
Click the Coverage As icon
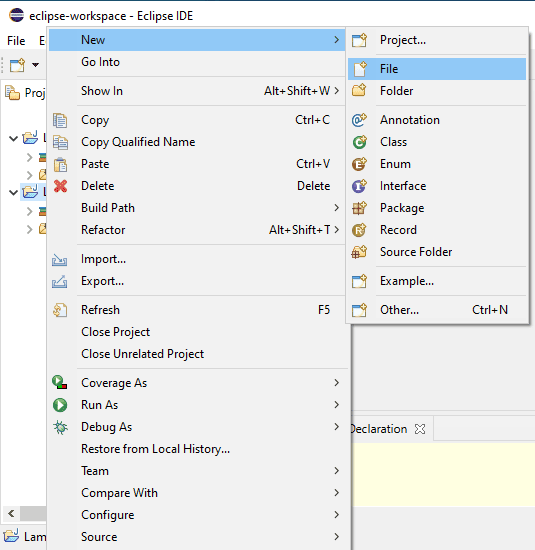(60, 382)
